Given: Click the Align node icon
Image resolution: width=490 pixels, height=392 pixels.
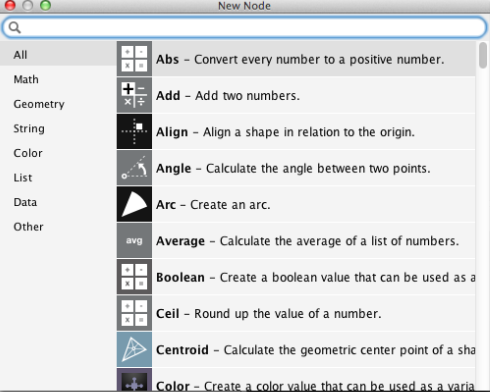Looking at the screenshot, I should 134,131.
